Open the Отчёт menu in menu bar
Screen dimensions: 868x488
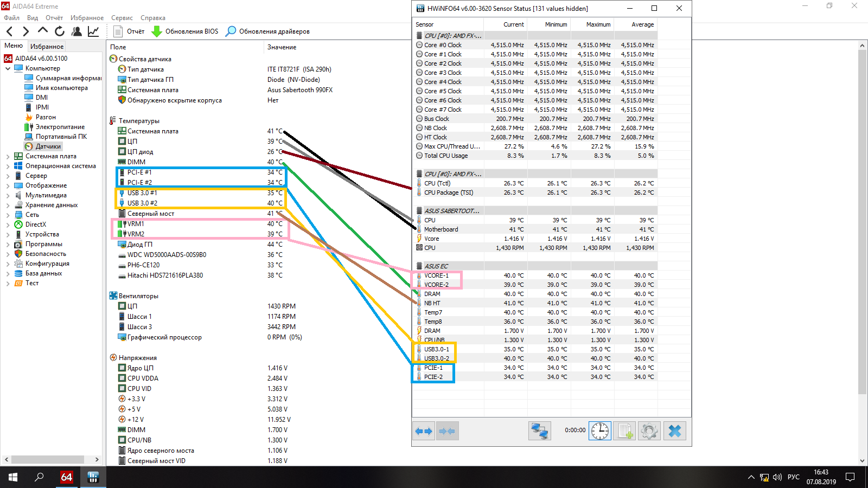[54, 18]
